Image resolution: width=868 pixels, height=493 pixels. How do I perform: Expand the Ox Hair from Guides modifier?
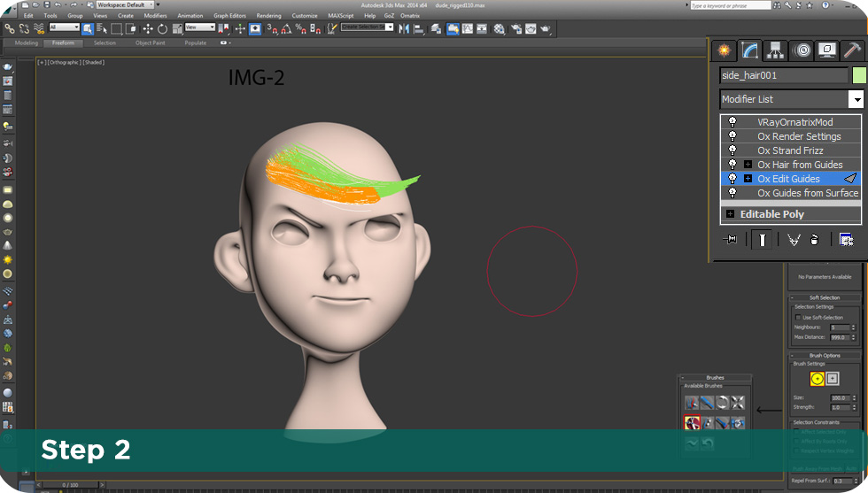click(x=748, y=165)
